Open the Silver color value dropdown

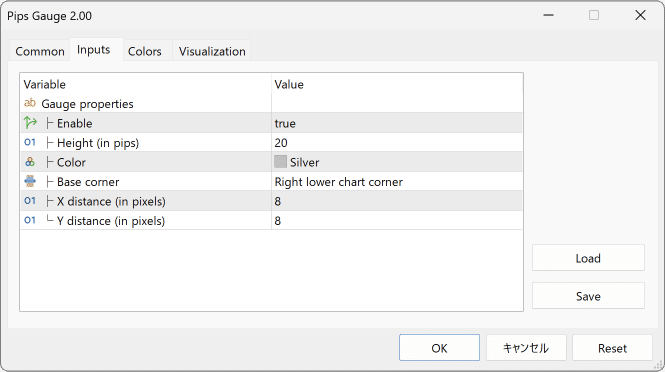coord(397,162)
